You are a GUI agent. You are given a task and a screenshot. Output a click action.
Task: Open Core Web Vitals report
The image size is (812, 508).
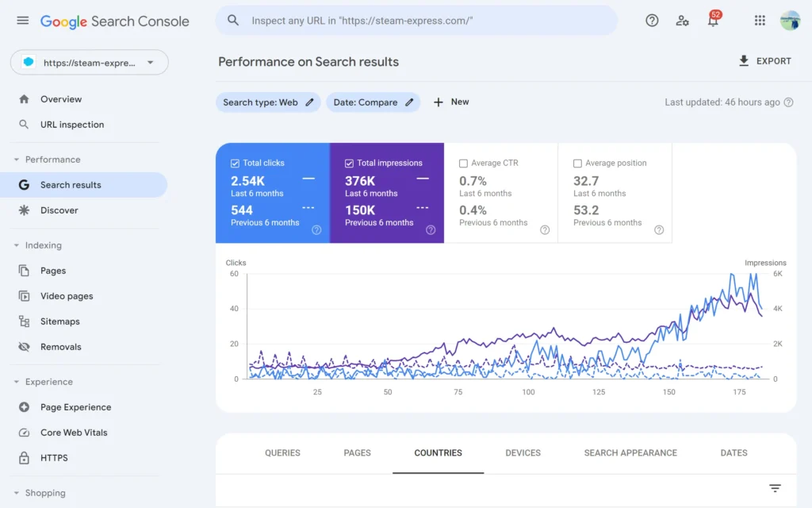pyautogui.click(x=74, y=433)
